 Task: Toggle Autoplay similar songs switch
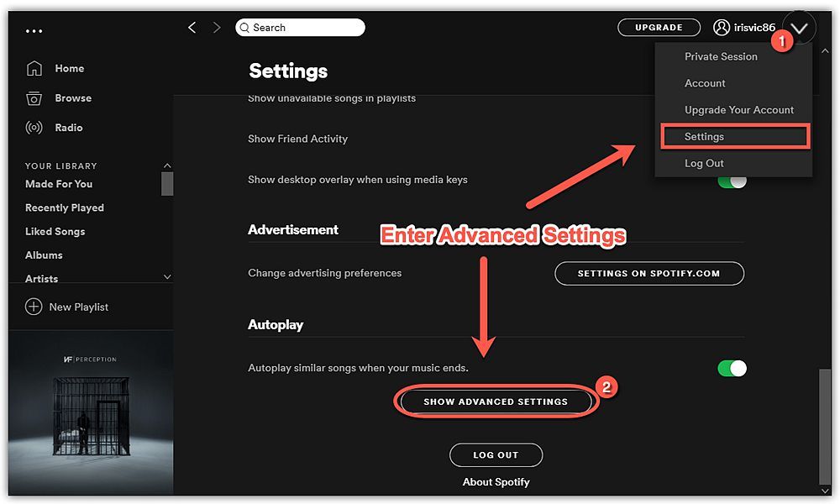732,369
